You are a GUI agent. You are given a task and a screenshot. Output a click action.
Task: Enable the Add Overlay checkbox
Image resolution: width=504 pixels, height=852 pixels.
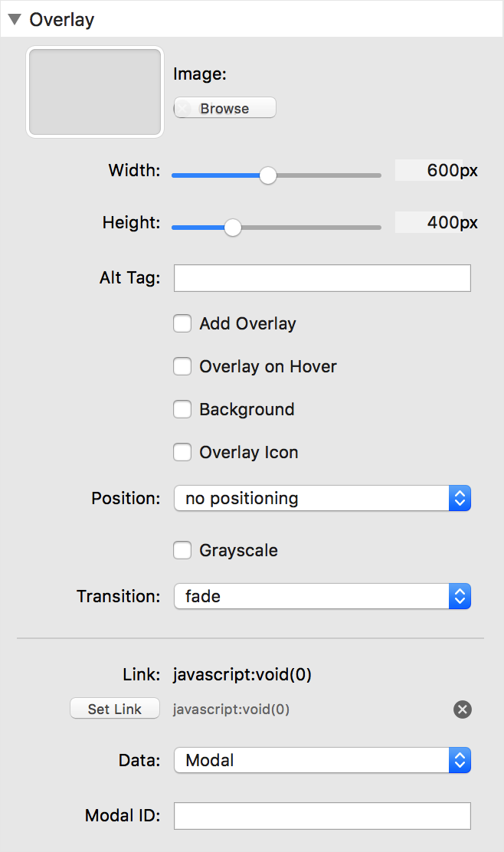point(182,323)
